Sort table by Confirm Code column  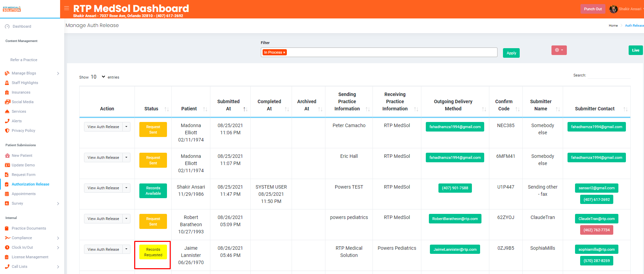coord(517,109)
